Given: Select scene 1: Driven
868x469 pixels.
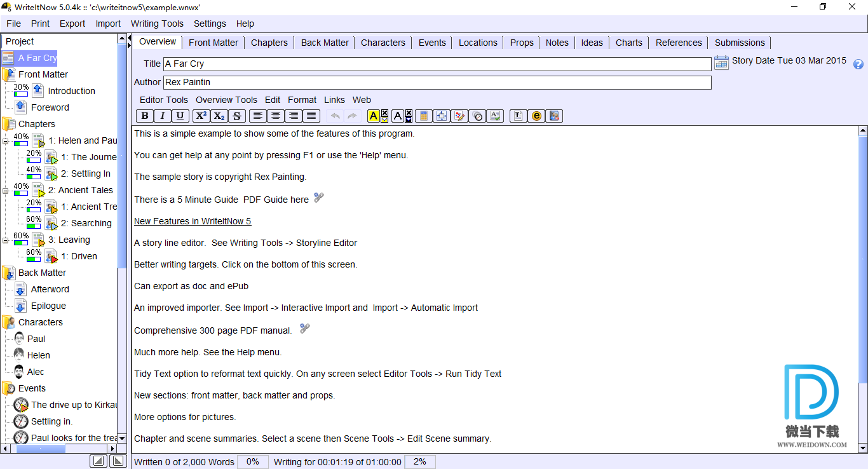Looking at the screenshot, I should [x=79, y=256].
